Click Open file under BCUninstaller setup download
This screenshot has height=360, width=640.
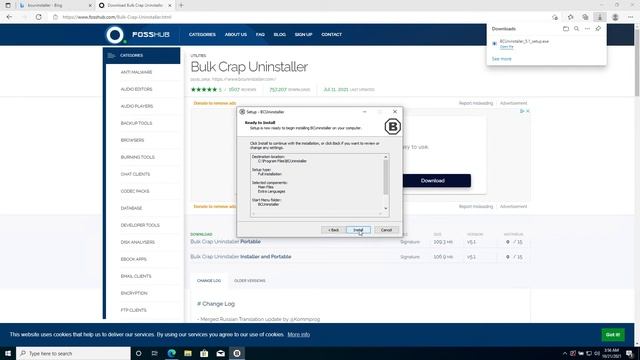point(507,47)
